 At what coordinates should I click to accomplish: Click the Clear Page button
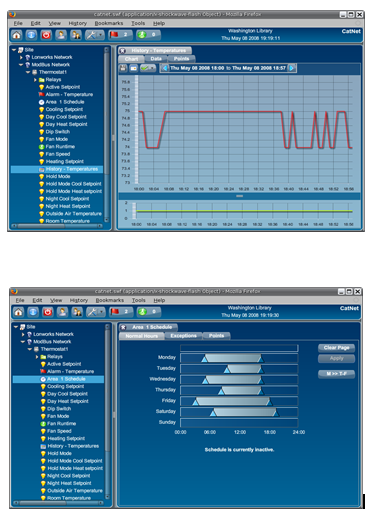pos(336,348)
